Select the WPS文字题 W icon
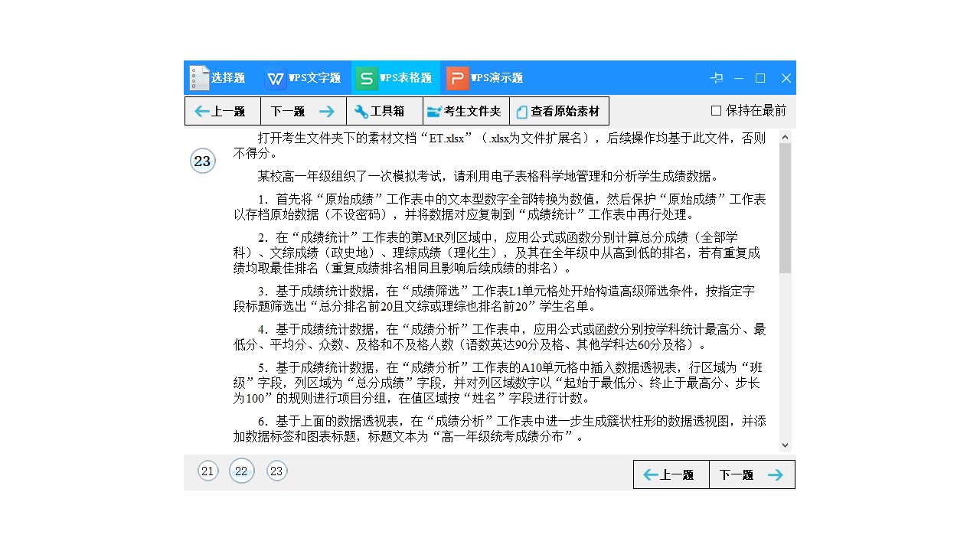Screen dimensions: 980x551 click(x=276, y=78)
